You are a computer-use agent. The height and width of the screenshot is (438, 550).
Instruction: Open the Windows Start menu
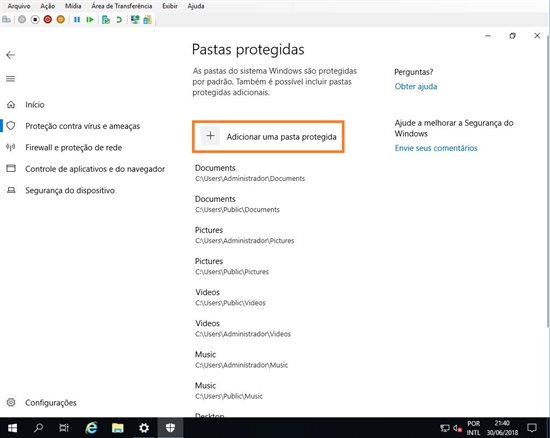(13, 428)
